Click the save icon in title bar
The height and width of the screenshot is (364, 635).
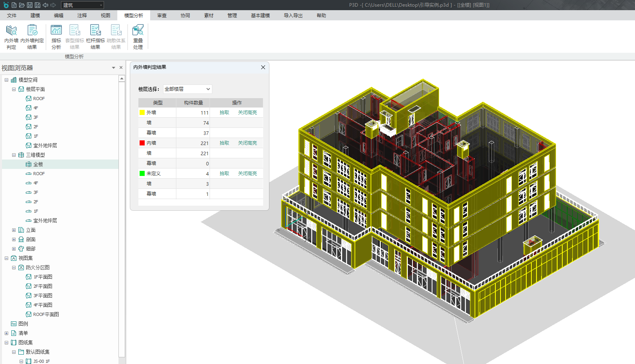coord(30,5)
